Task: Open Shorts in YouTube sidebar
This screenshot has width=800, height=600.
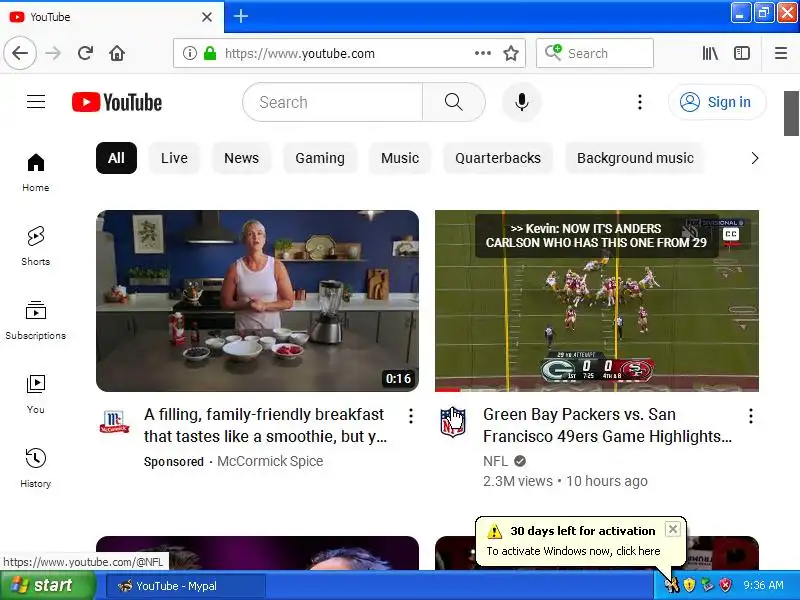Action: point(36,246)
